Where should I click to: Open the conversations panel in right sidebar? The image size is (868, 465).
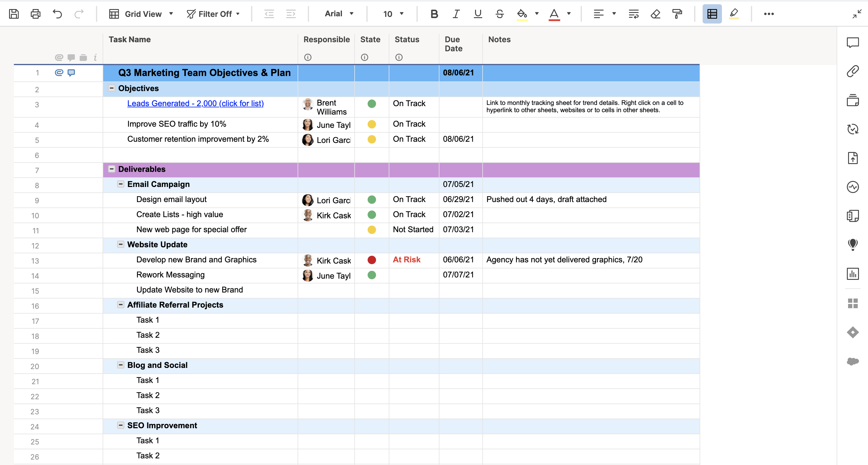click(x=853, y=43)
